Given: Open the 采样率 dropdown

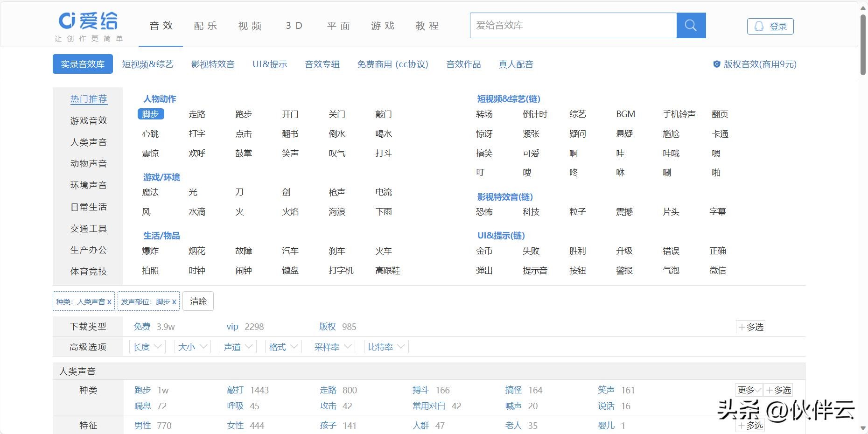Looking at the screenshot, I should 332,347.
